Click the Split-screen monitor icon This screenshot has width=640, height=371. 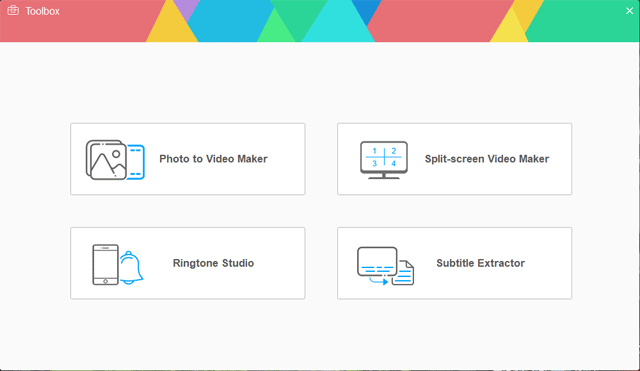pos(384,160)
